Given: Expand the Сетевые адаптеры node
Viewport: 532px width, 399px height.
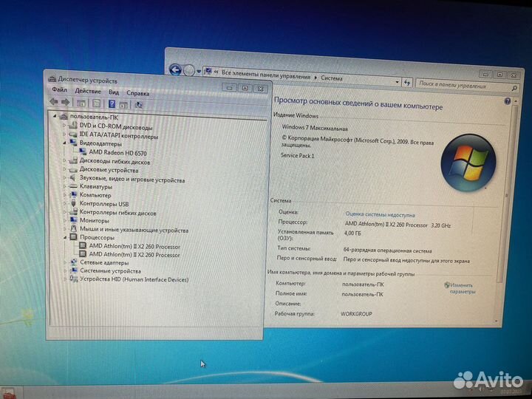Looking at the screenshot, I should (65, 263).
